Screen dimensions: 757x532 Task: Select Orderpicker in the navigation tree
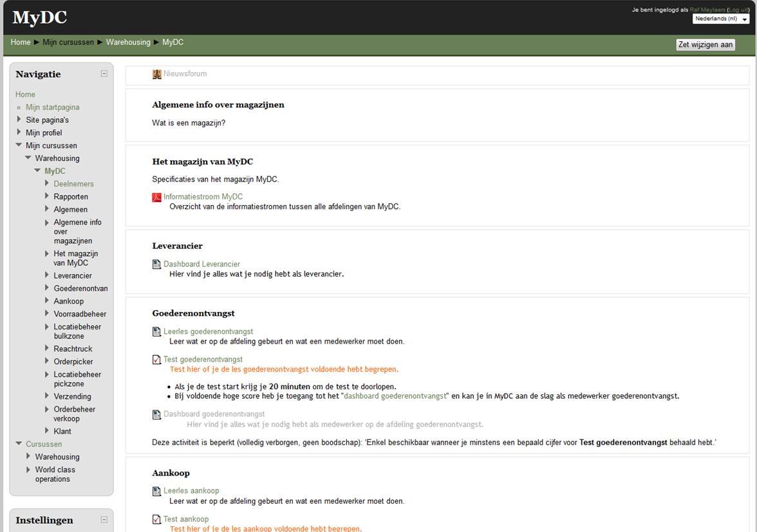(73, 362)
